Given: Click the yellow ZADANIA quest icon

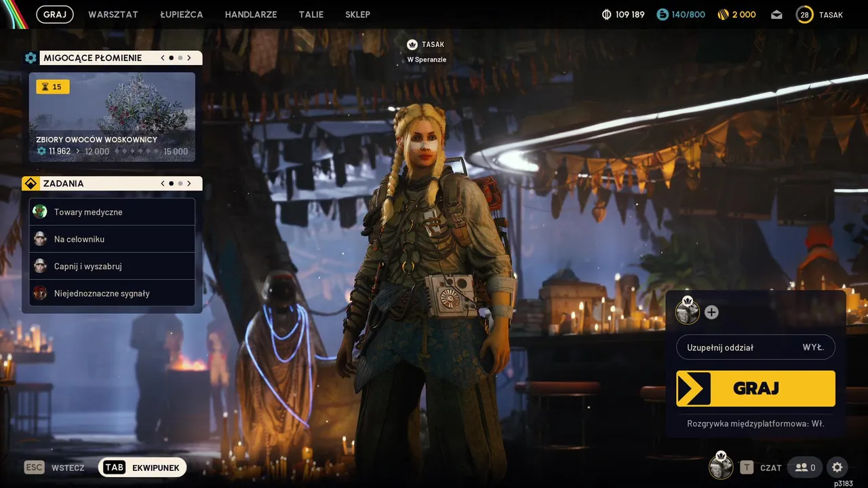Looking at the screenshot, I should (x=31, y=184).
